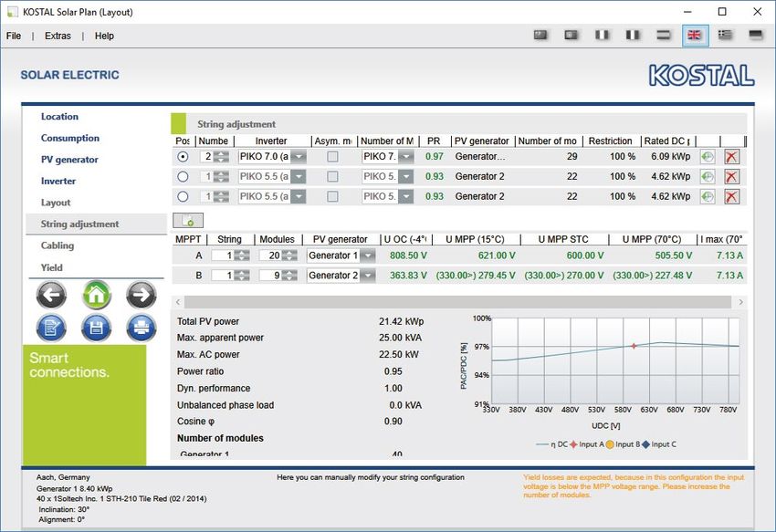Click the PR column header
The width and height of the screenshot is (776, 532).
coord(434,141)
